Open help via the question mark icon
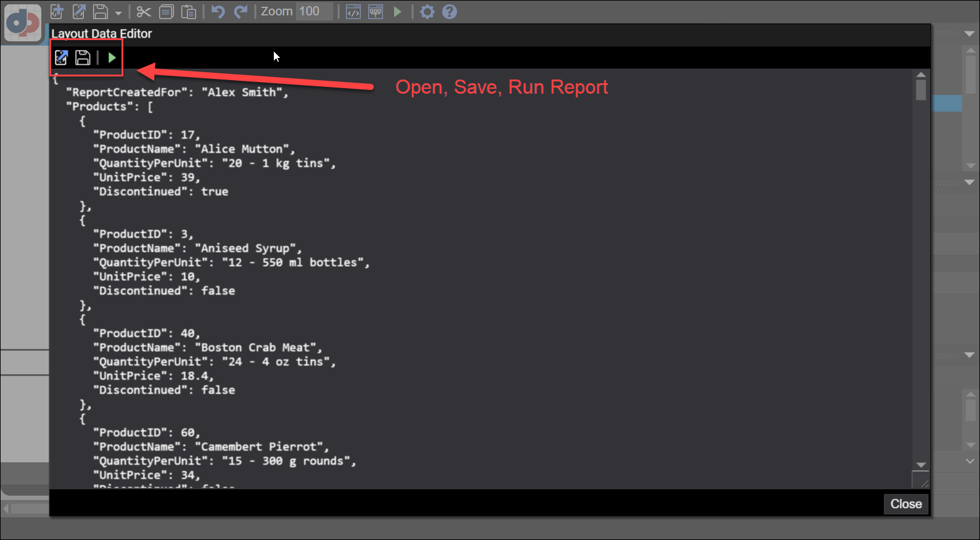This screenshot has height=540, width=980. tap(450, 12)
